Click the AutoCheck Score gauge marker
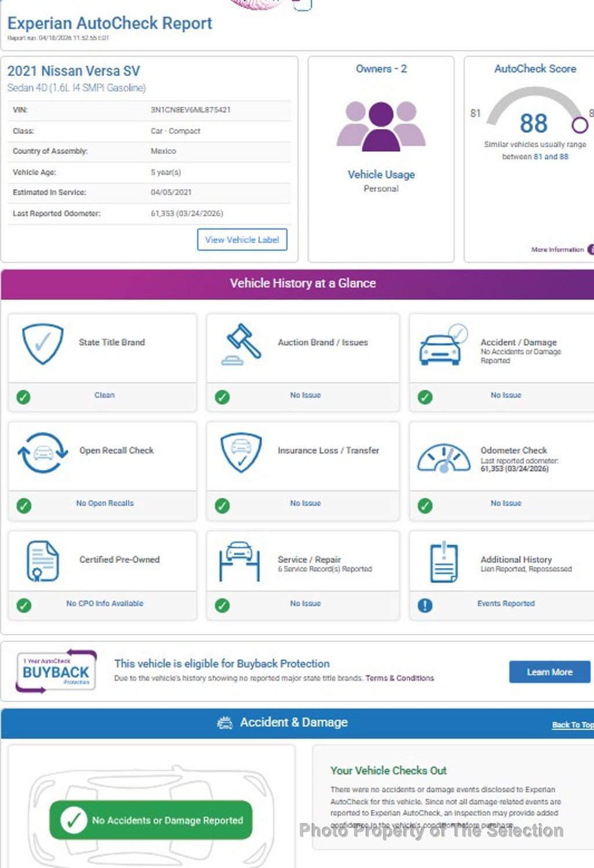Image resolution: width=594 pixels, height=868 pixels. (579, 125)
